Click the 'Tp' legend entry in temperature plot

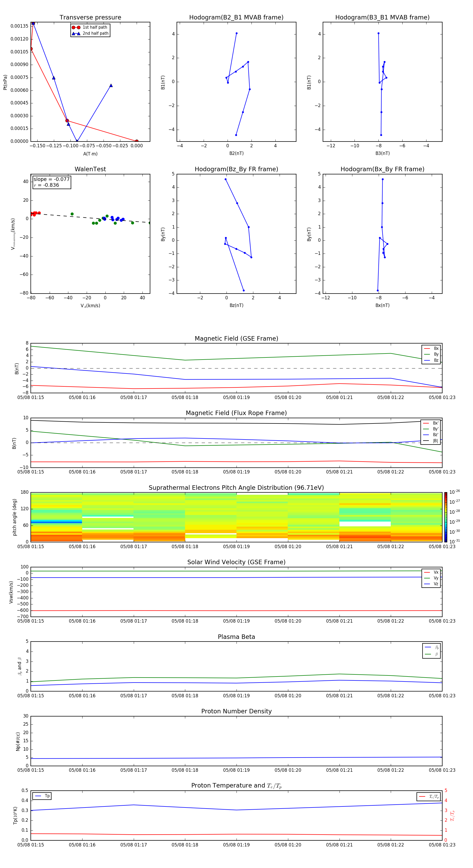42,796
